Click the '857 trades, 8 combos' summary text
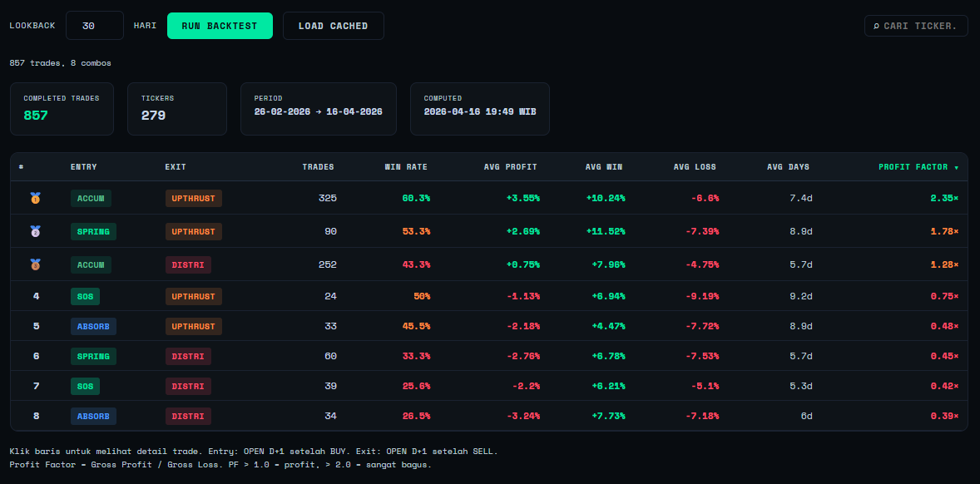Viewport: 980px width, 484px height. pos(61,63)
